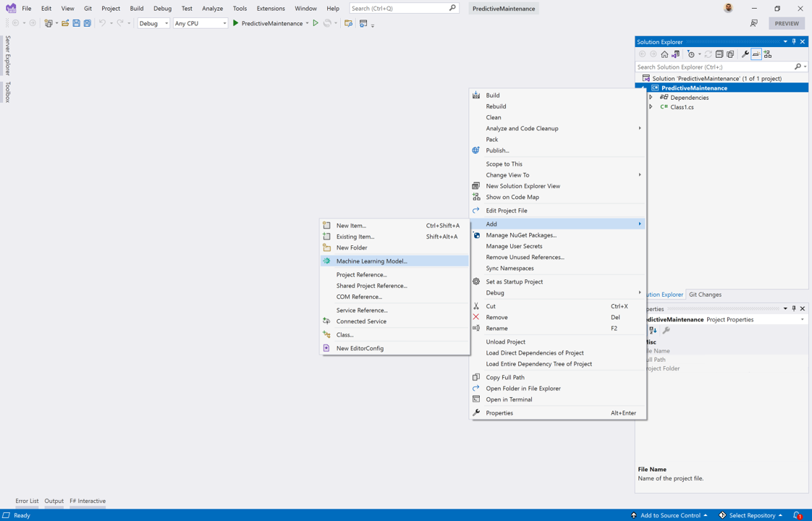Image resolution: width=812 pixels, height=521 pixels.
Task: Click Class... in the Add submenu
Action: click(394, 334)
